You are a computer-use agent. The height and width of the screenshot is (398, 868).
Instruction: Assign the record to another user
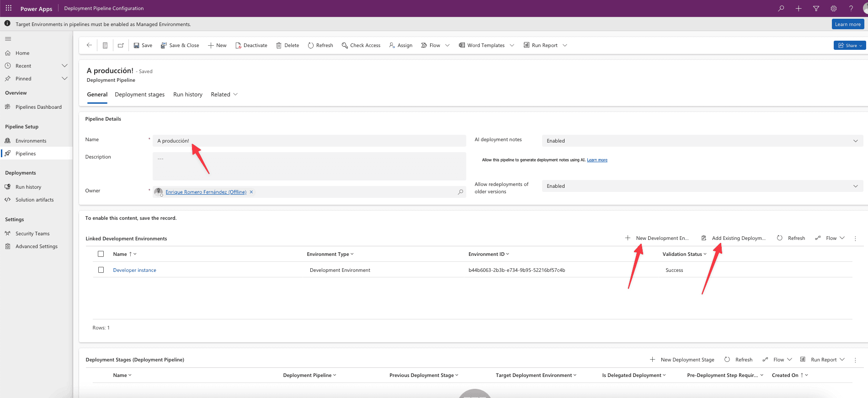(x=400, y=45)
